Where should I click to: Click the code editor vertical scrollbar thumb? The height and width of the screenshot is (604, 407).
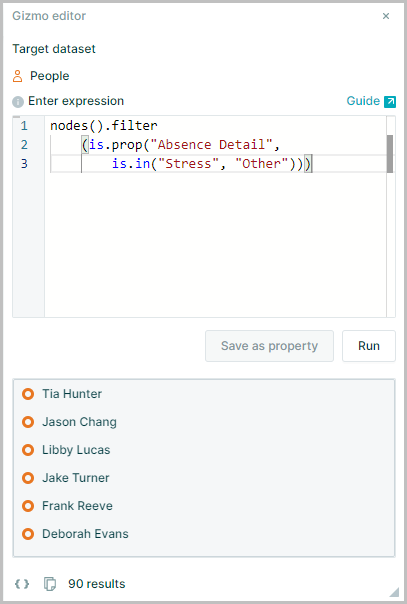coord(390,154)
